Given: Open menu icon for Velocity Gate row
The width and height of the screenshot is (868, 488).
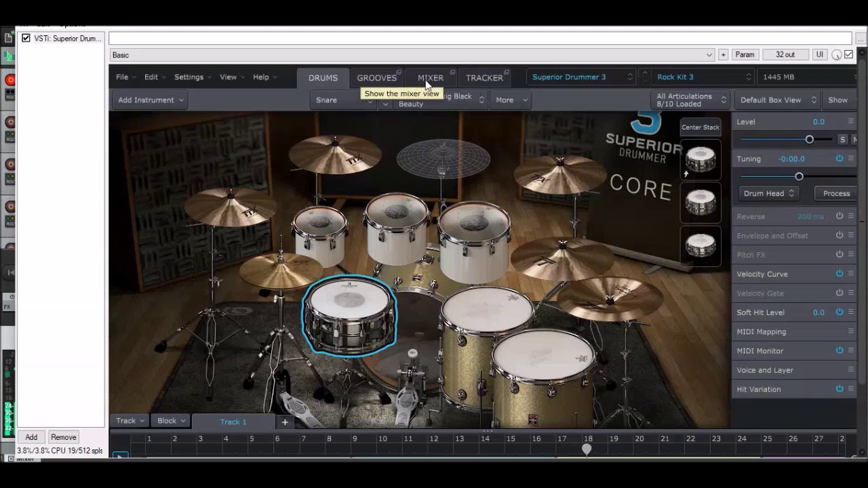Looking at the screenshot, I should click(851, 293).
